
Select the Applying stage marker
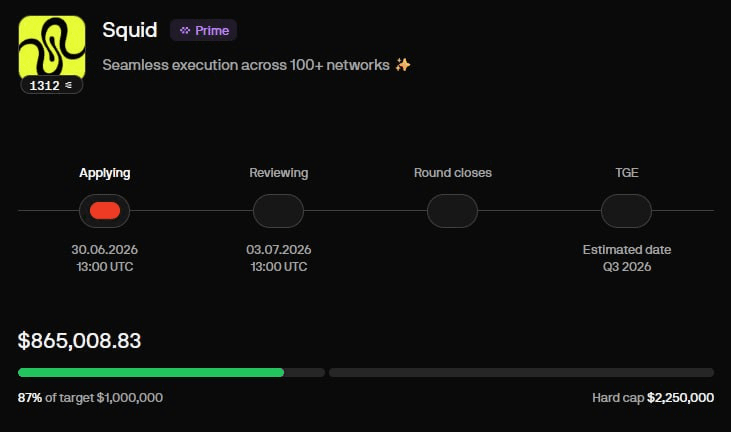104,211
